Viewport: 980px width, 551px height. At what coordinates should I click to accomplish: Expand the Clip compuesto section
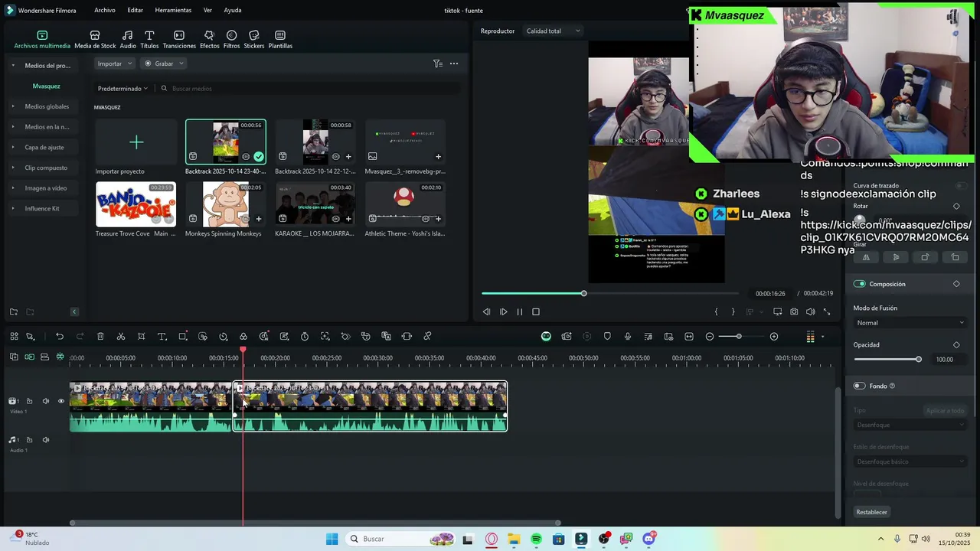pos(45,168)
